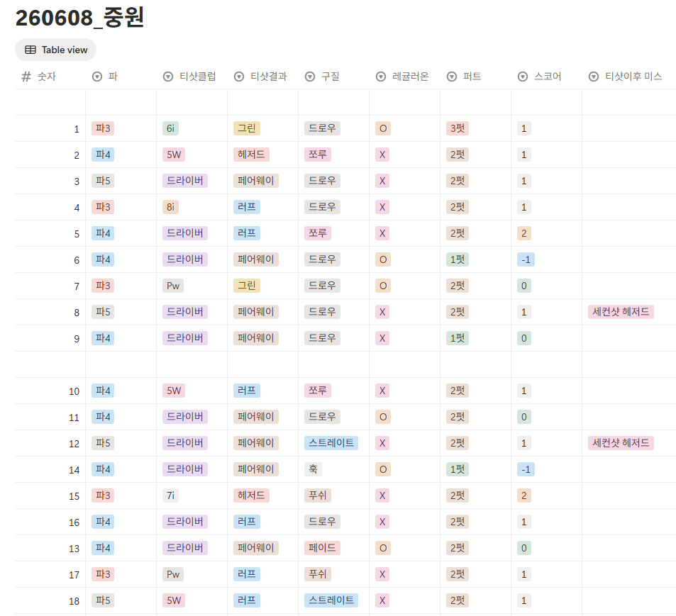Open the Table view tab
The image size is (676, 616).
pyautogui.click(x=55, y=50)
